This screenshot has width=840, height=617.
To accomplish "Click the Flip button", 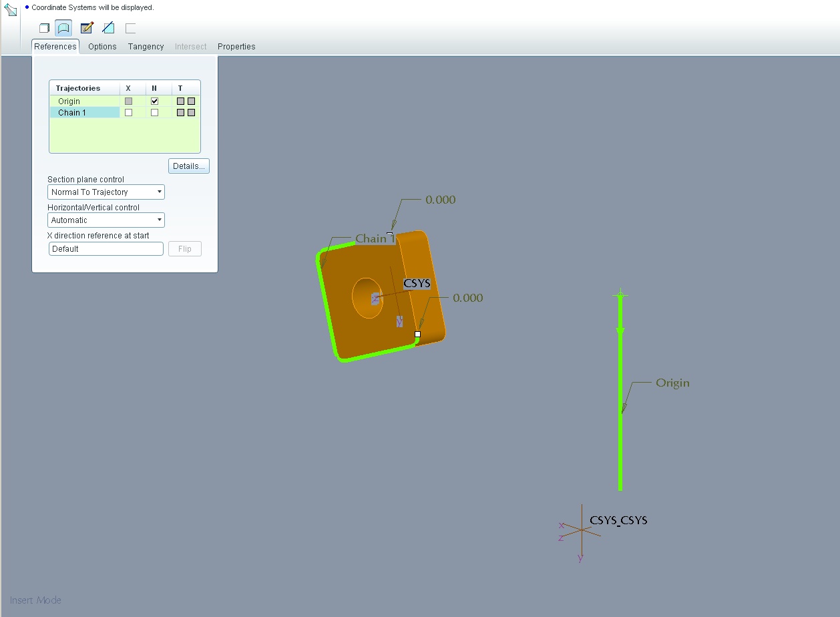I will pos(185,248).
